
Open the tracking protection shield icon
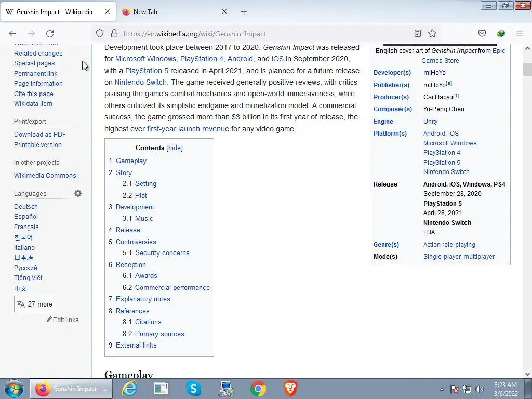tap(99, 33)
